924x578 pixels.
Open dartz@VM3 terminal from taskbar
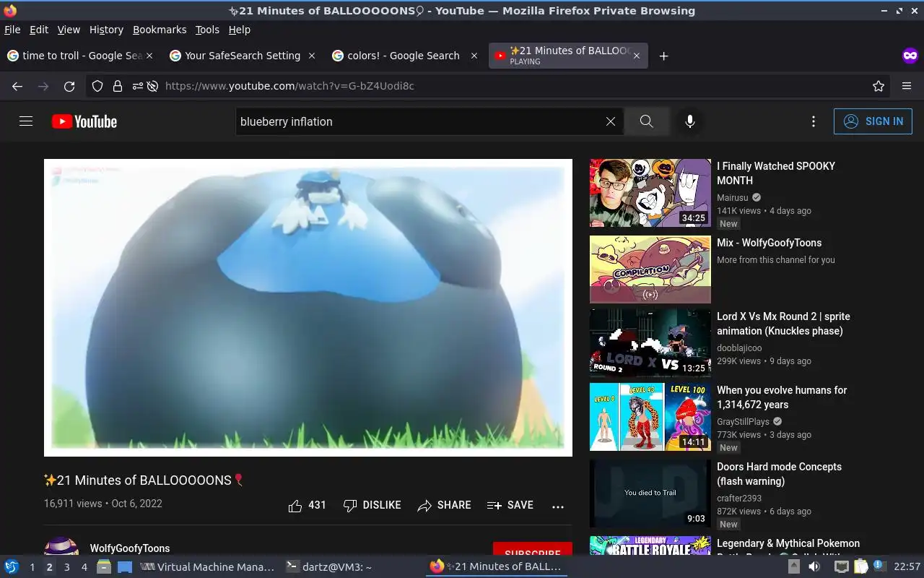[329, 567]
